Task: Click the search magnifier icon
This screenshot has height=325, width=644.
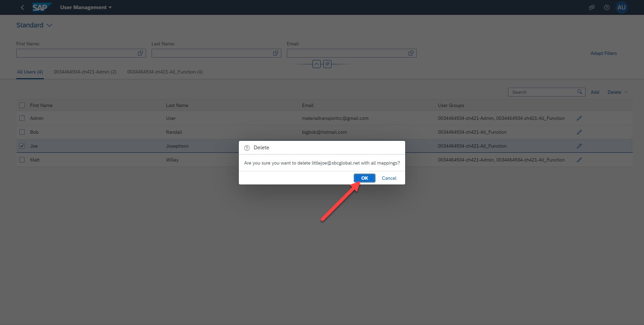Action: 580,92
